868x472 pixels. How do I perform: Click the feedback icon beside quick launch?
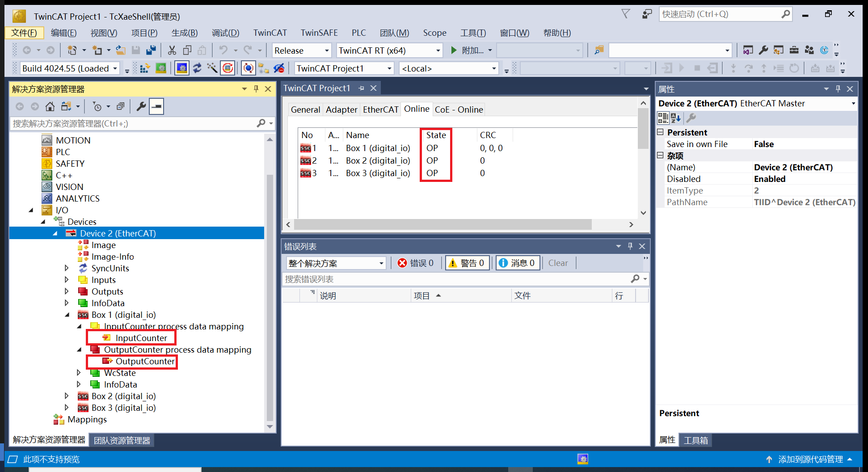[x=647, y=14]
